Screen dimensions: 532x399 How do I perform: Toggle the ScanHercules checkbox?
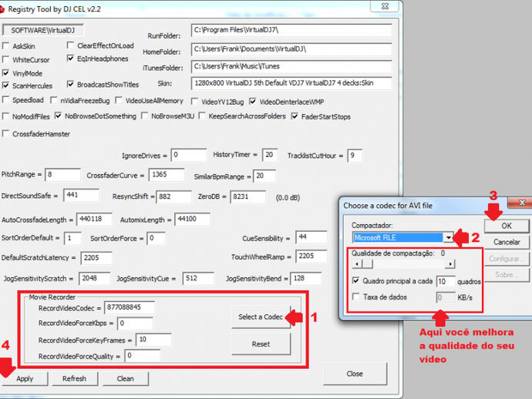(5, 85)
